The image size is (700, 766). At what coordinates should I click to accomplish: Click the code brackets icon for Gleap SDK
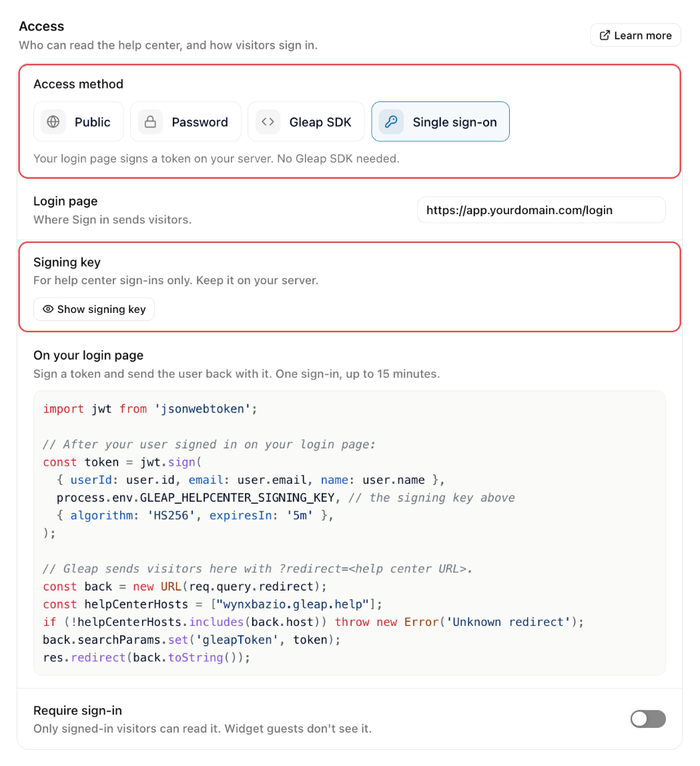click(x=268, y=121)
